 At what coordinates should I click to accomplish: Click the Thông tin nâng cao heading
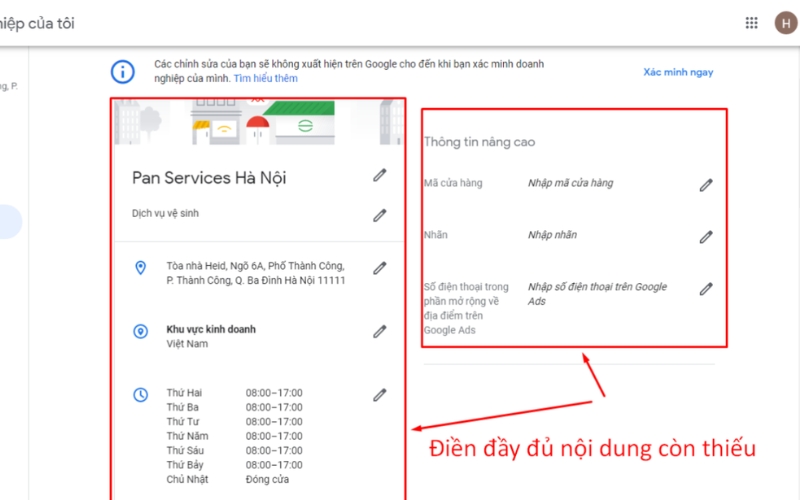(480, 142)
